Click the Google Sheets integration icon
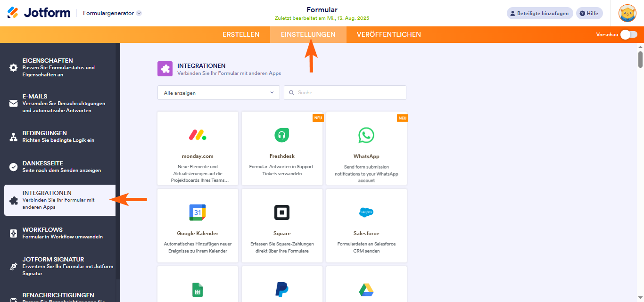644x302 pixels. coord(198,290)
